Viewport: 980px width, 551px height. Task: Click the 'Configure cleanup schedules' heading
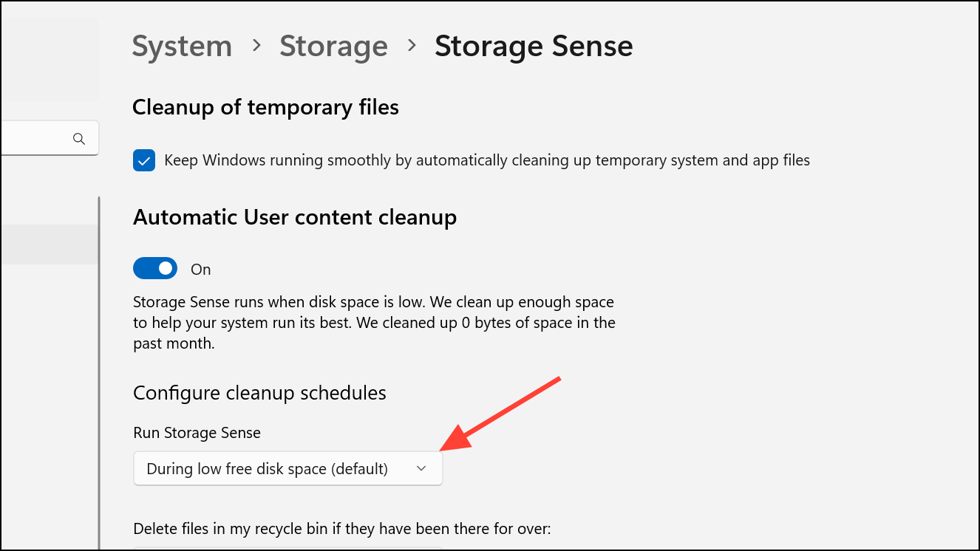(x=259, y=393)
